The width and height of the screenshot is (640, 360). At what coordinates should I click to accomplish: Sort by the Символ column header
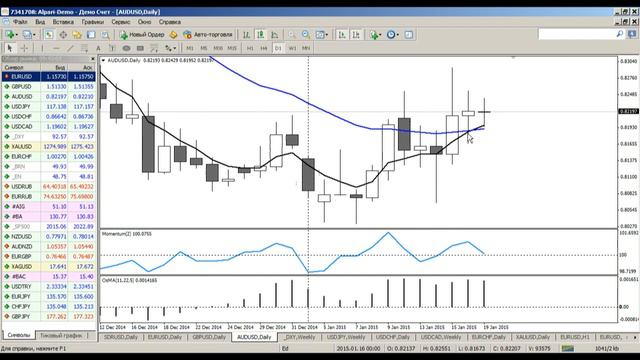21,67
